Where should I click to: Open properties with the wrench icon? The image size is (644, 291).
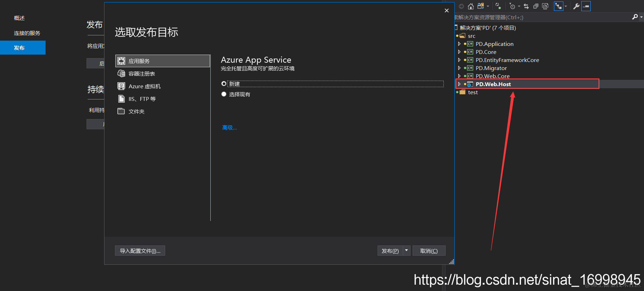tap(576, 6)
